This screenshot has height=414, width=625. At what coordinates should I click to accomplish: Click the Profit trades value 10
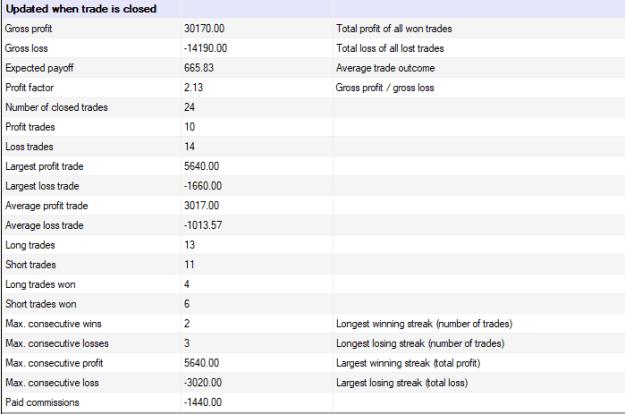click(189, 127)
